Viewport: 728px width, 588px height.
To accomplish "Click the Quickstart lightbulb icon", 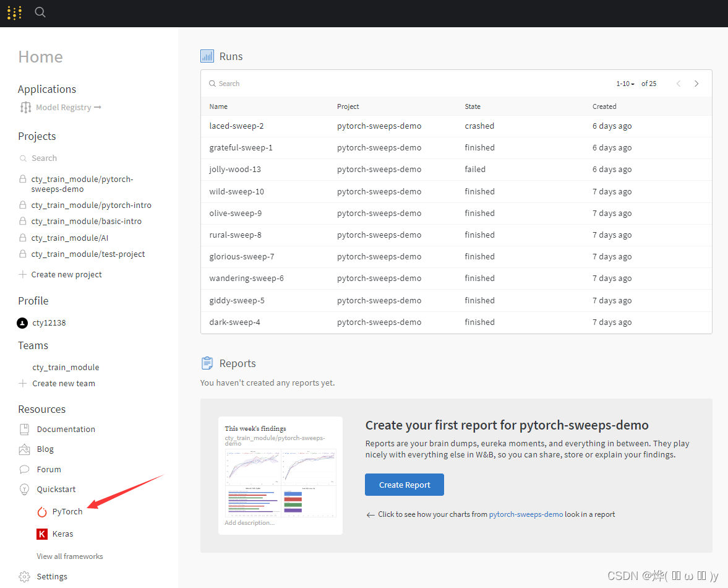I will 24,489.
